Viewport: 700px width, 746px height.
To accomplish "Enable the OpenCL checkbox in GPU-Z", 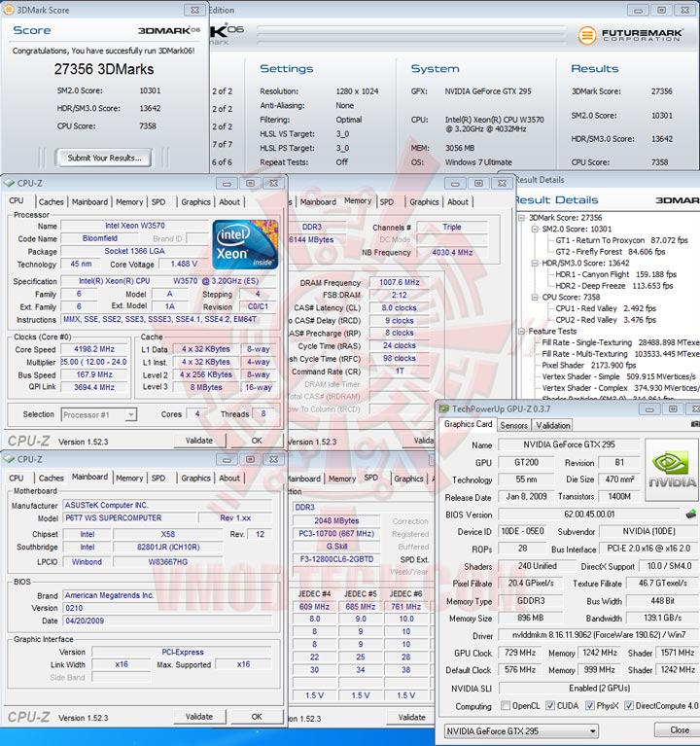I will (506, 705).
